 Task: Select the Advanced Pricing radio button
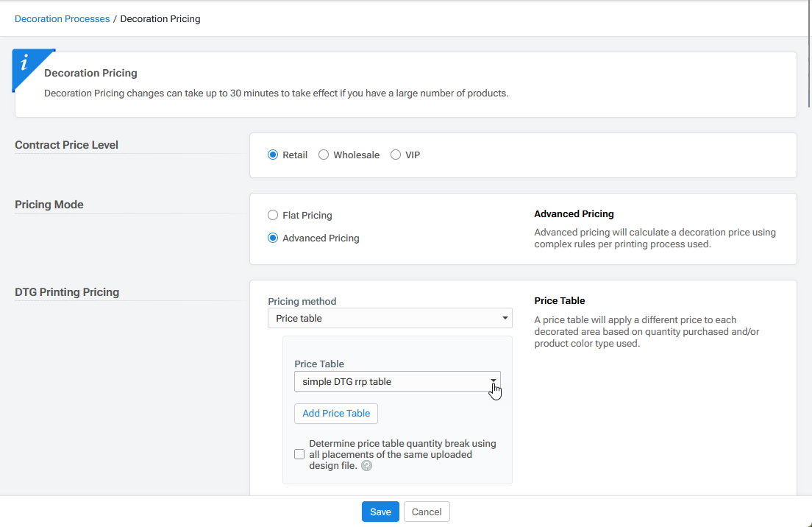coord(273,238)
